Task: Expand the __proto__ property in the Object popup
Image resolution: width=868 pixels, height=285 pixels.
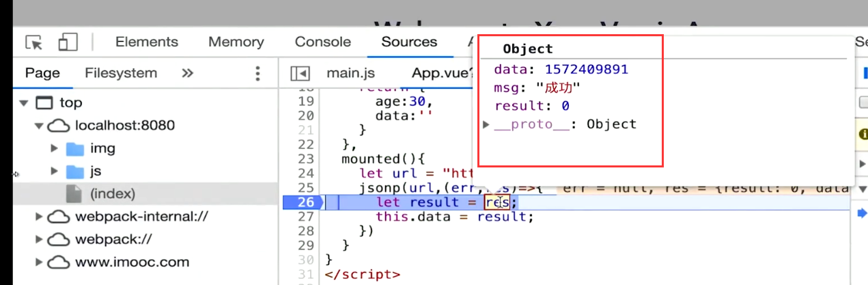Action: tap(486, 124)
